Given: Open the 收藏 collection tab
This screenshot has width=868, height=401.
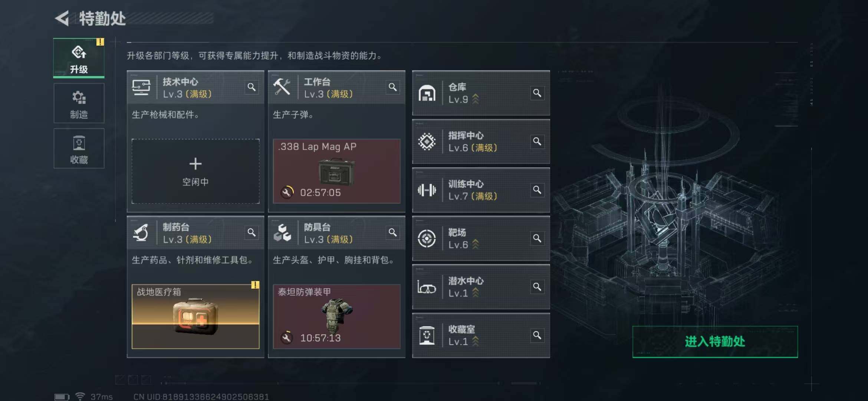Looking at the screenshot, I should [79, 149].
